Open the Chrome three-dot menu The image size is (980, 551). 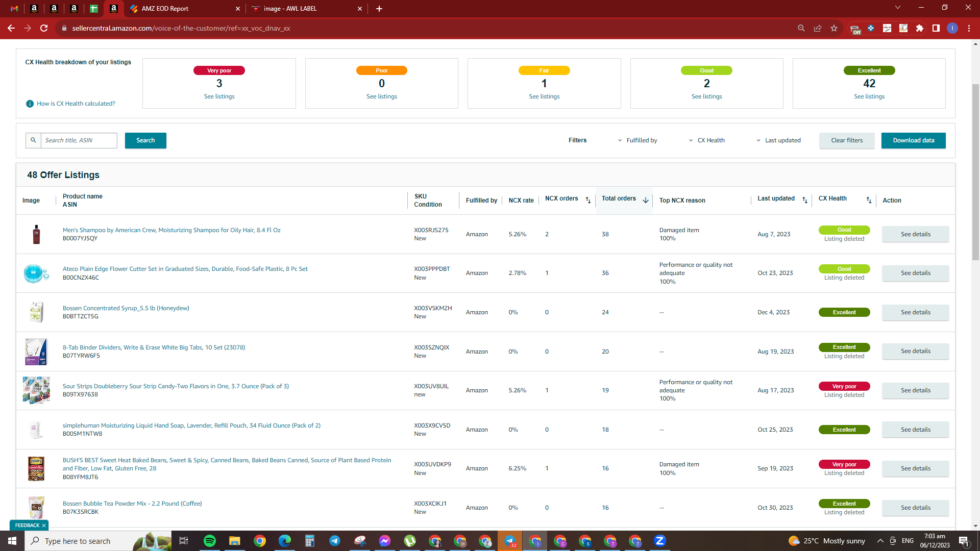[x=969, y=28]
